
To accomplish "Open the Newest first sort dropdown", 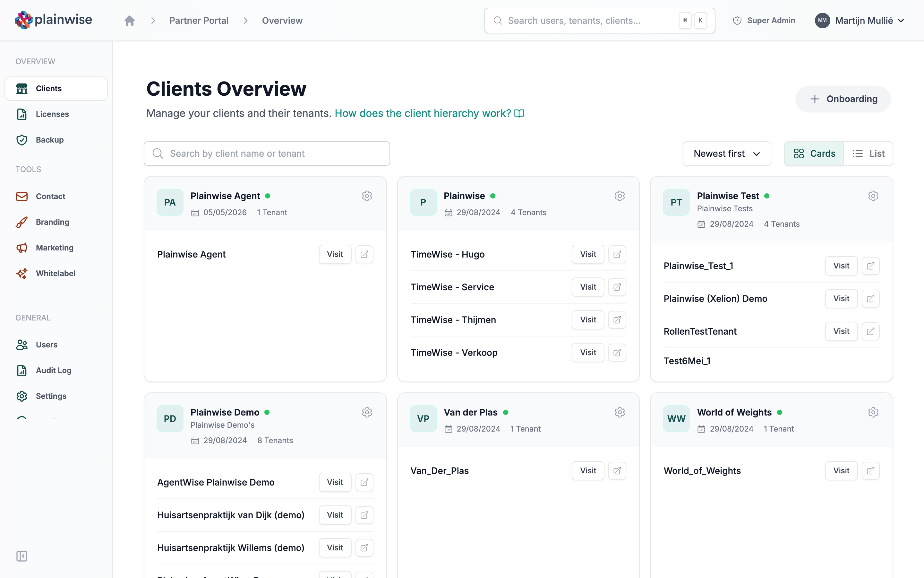I will pyautogui.click(x=727, y=153).
